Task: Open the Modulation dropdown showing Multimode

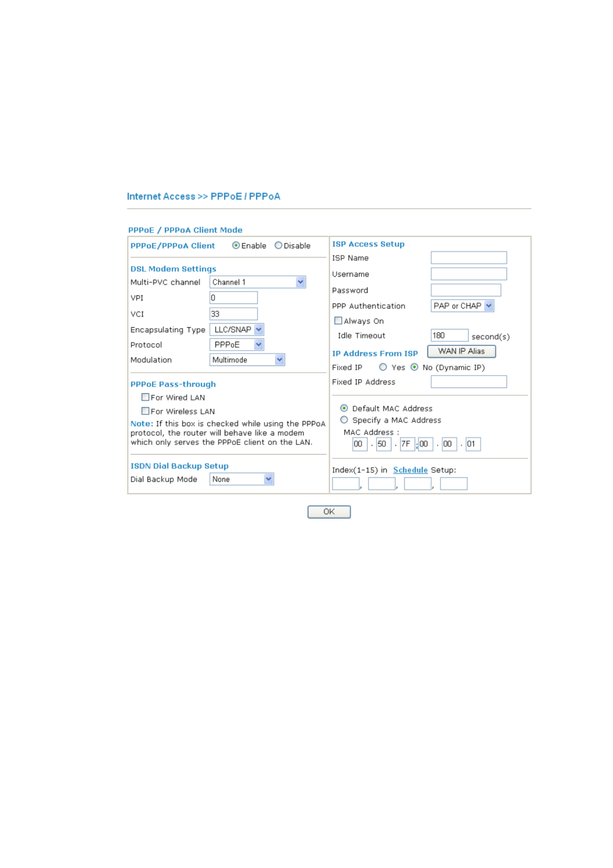Action: click(x=247, y=360)
